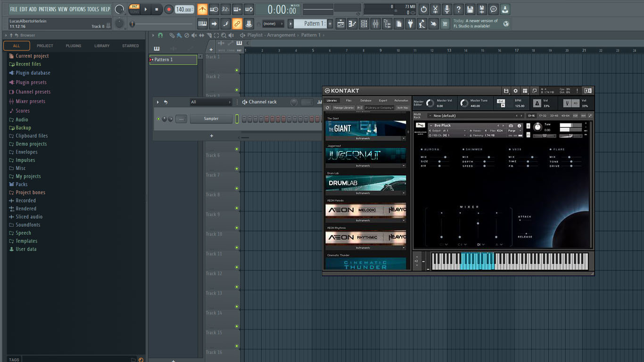Toggle wait for input before playing

click(214, 9)
